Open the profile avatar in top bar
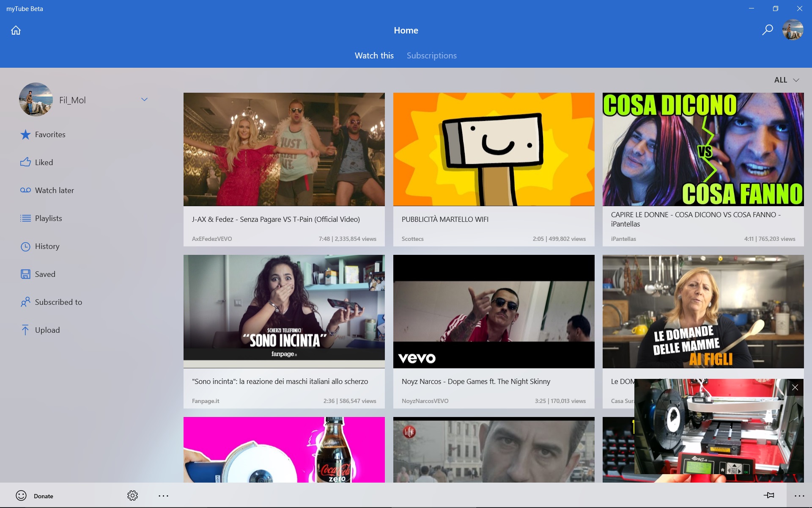Viewport: 812px width, 508px height. point(793,30)
